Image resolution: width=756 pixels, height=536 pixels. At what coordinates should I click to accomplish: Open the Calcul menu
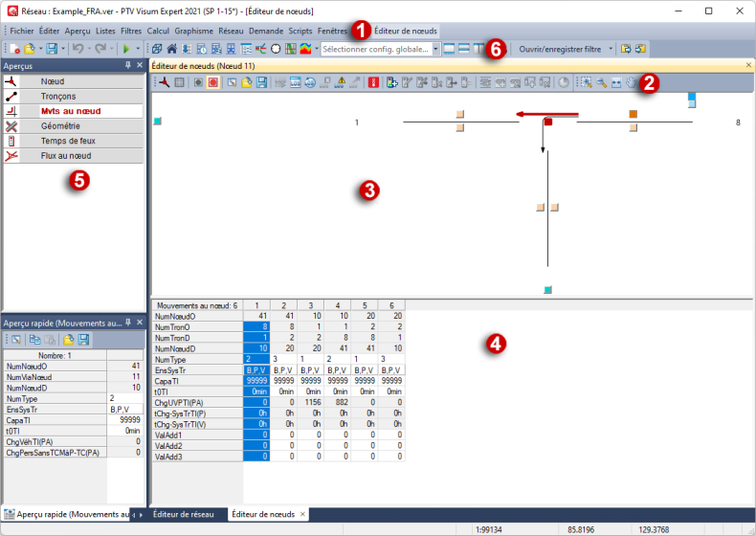pyautogui.click(x=158, y=31)
